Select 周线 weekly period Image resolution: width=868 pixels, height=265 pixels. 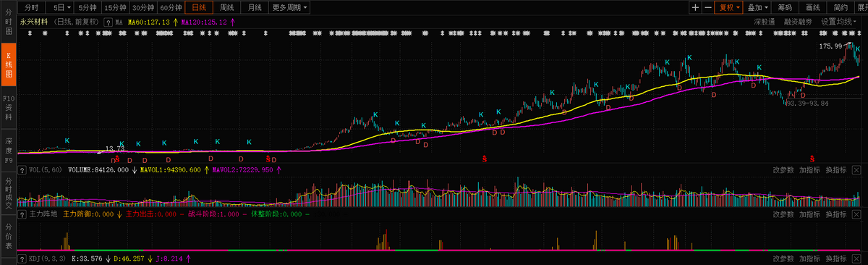(226, 7)
